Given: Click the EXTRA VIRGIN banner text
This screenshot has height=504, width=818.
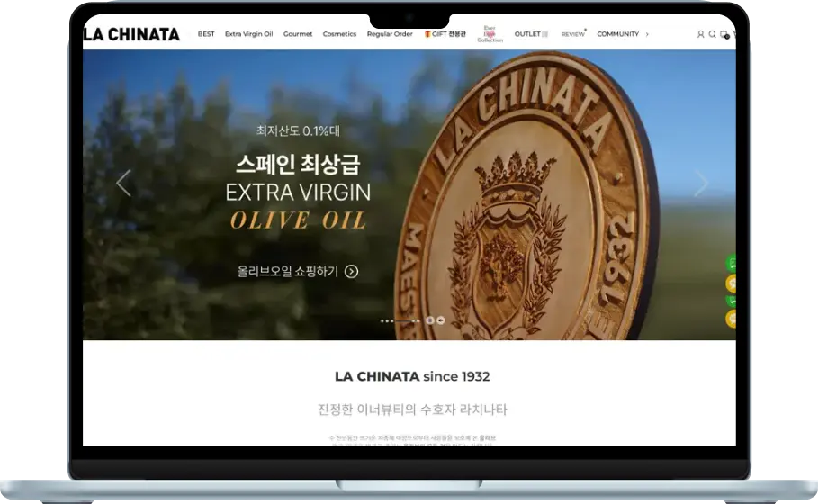Looking at the screenshot, I should (298, 193).
